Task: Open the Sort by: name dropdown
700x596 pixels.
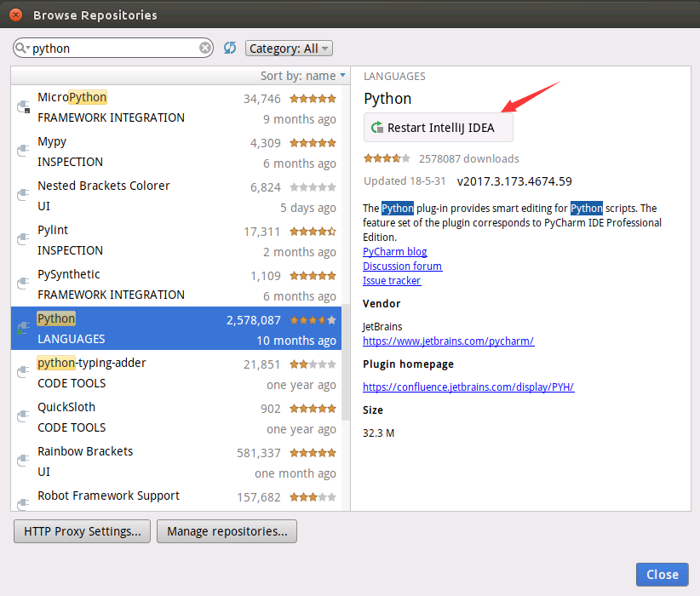Action: tap(302, 75)
